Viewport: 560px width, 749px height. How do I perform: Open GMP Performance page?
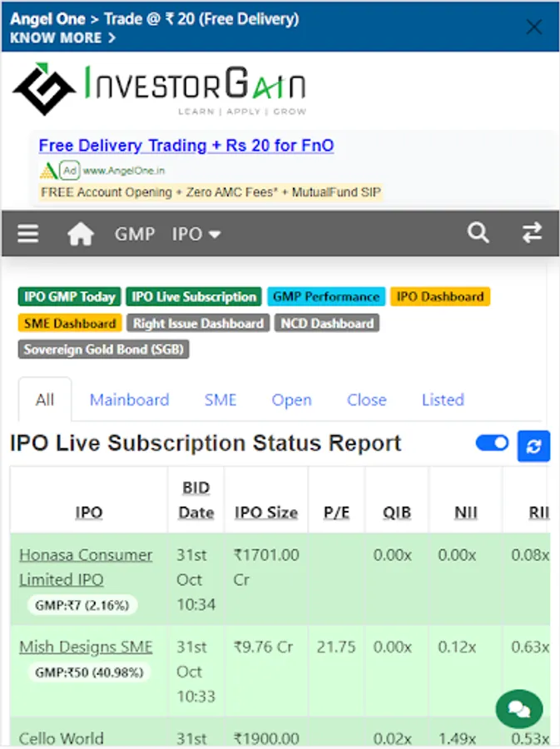tap(326, 296)
